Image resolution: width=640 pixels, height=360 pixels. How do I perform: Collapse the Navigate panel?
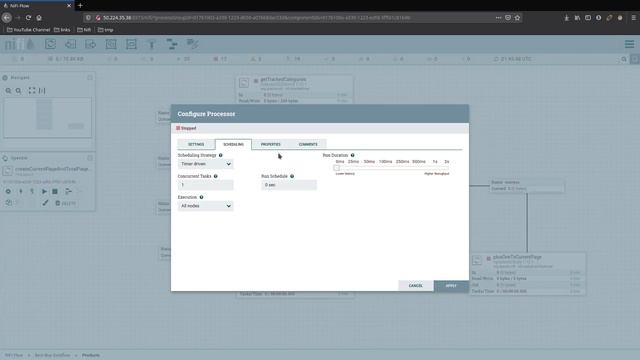coord(90,78)
